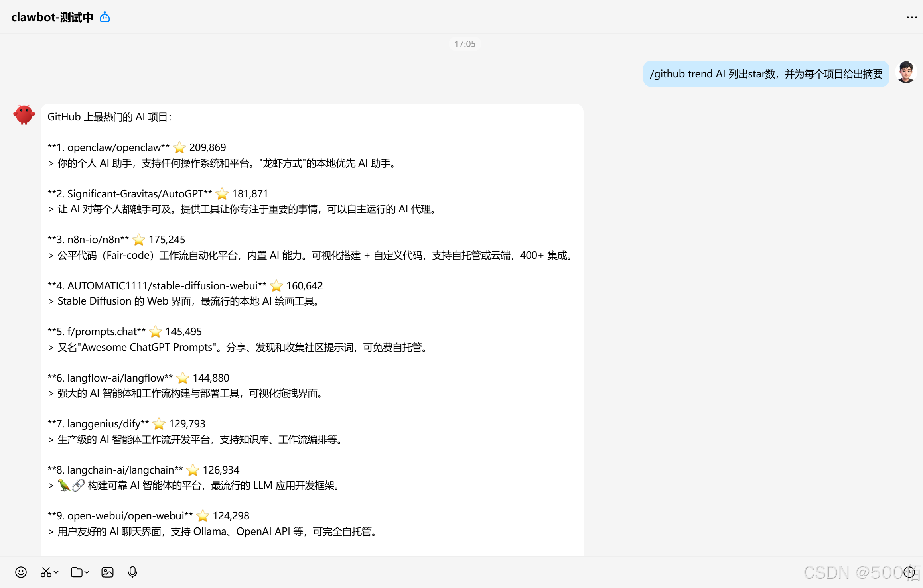Screen dimensions: 923x588
Task: Open the emoji picker
Action: click(21, 572)
